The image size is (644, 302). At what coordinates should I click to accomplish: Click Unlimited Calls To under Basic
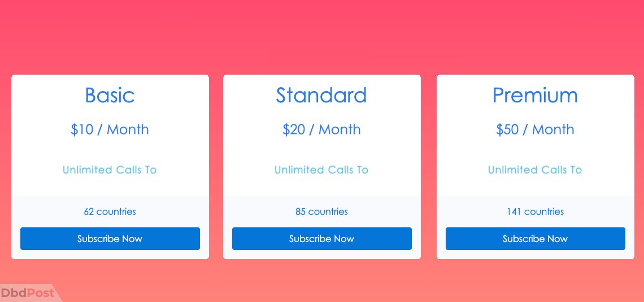pyautogui.click(x=110, y=170)
